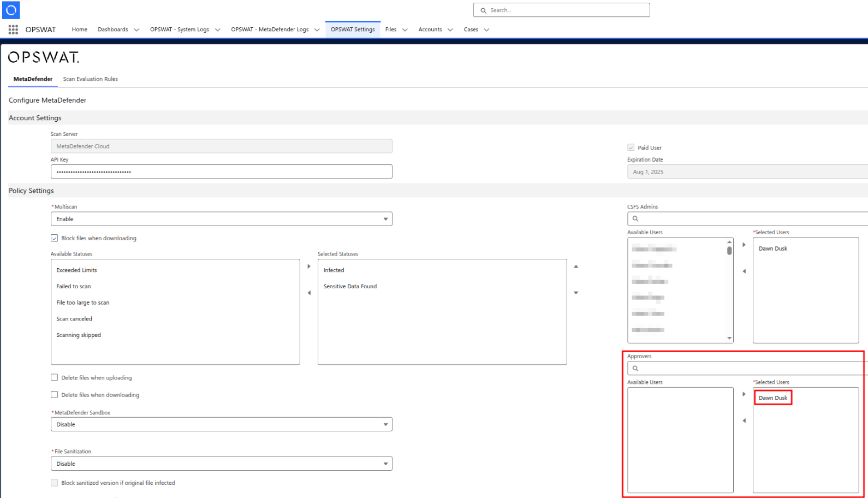Click search icon in Approvers field
The image size is (868, 498).
point(635,368)
